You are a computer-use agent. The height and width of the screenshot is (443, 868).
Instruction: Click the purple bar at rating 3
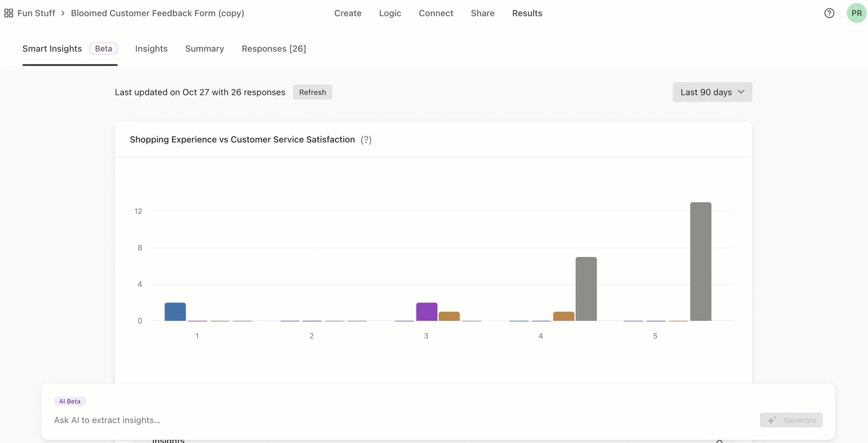tap(427, 312)
